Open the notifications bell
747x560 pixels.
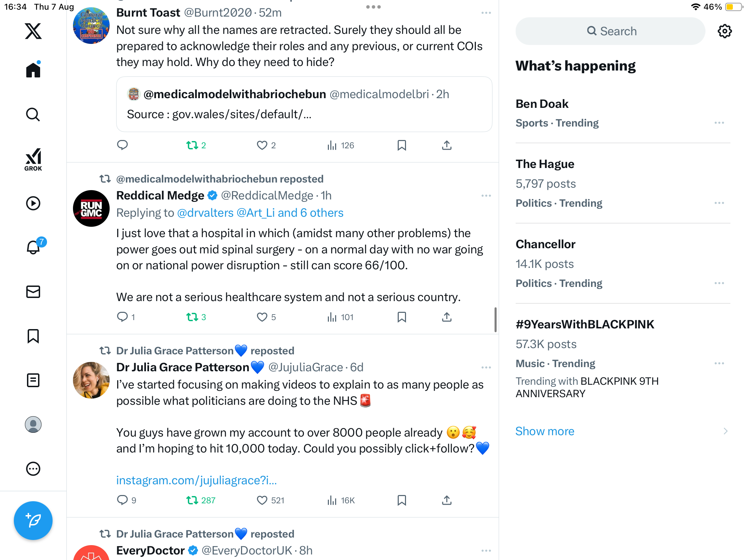33,247
